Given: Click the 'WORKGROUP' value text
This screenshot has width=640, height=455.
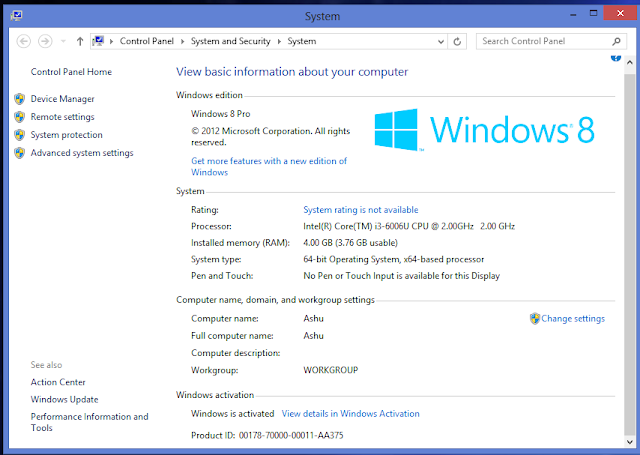Looking at the screenshot, I should [331, 370].
